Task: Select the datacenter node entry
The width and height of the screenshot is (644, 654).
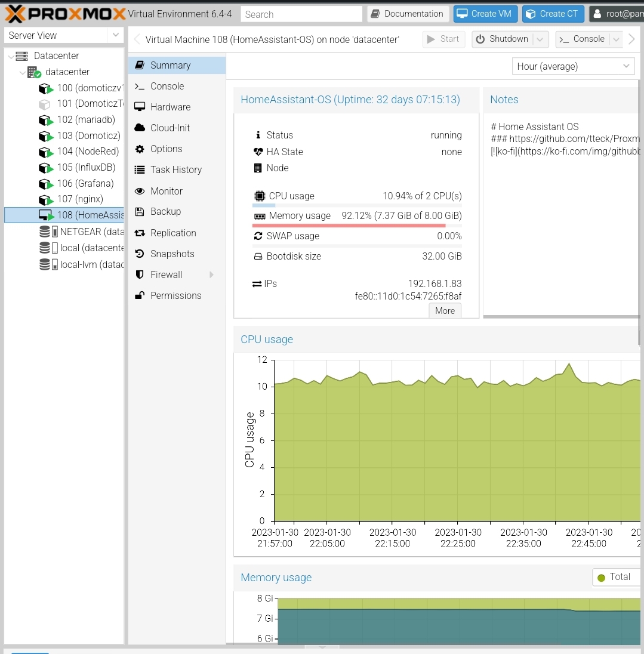Action: [67, 72]
